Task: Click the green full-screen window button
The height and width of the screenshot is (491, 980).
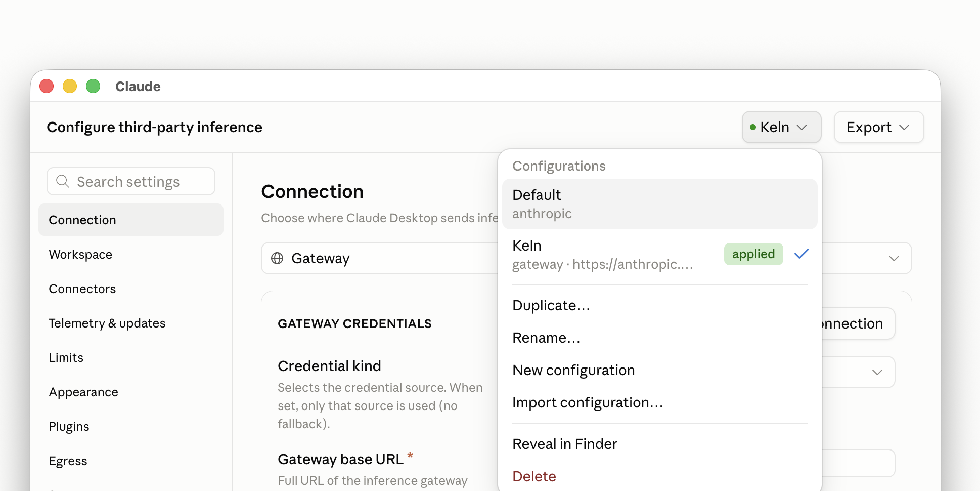Action: [93, 86]
